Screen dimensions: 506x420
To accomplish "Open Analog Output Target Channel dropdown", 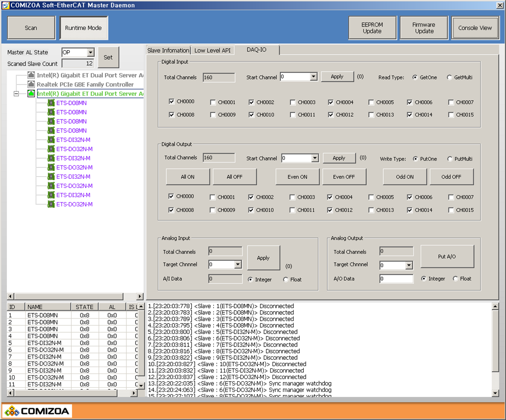I will (x=409, y=265).
